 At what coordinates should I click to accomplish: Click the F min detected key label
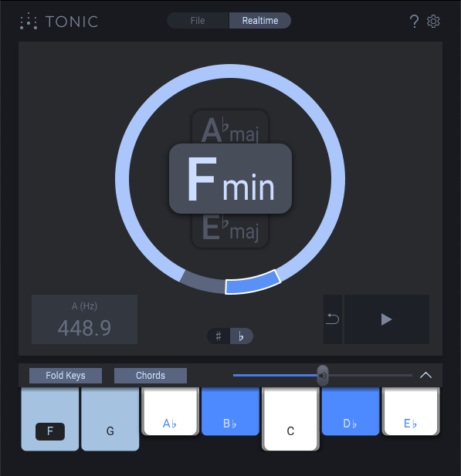click(230, 178)
